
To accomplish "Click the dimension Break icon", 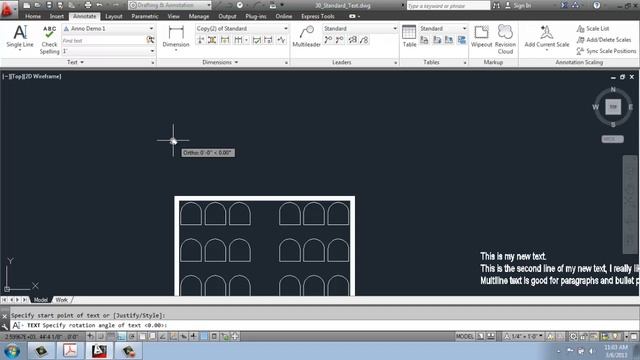I will tap(201, 40).
